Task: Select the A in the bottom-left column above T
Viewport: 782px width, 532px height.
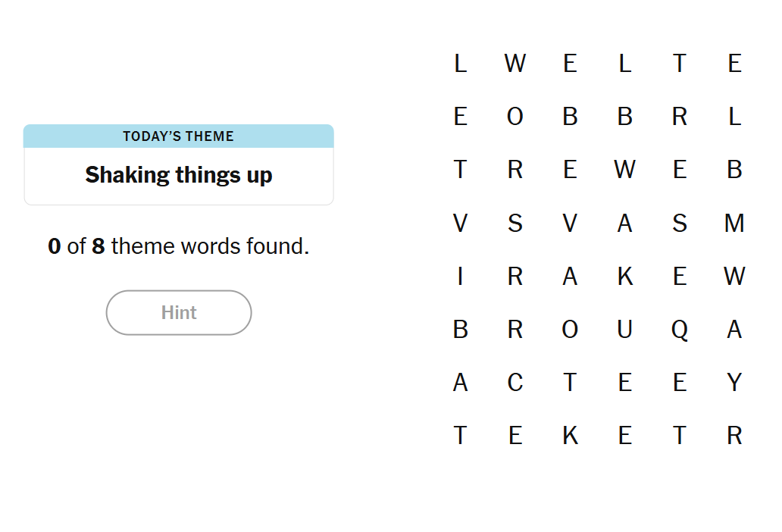Action: [x=460, y=383]
